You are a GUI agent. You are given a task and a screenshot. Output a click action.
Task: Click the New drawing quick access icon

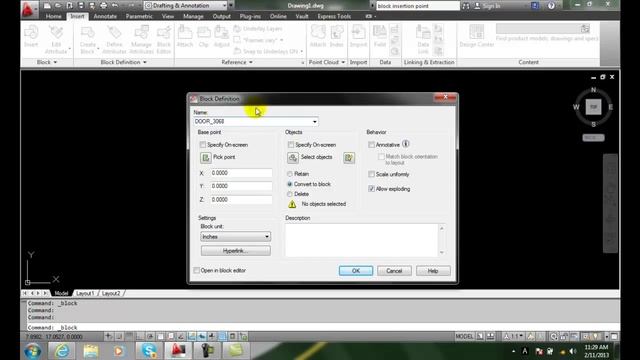click(x=47, y=6)
